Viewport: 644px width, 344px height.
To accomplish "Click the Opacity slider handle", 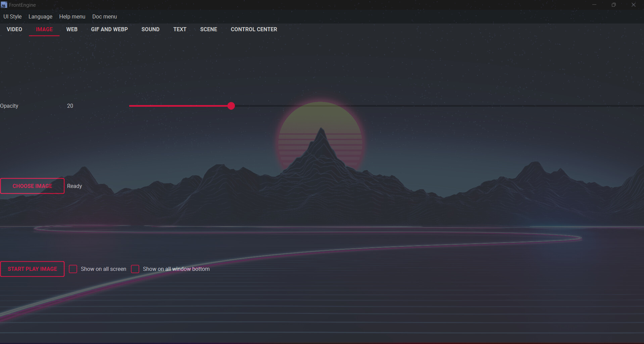I will (231, 106).
